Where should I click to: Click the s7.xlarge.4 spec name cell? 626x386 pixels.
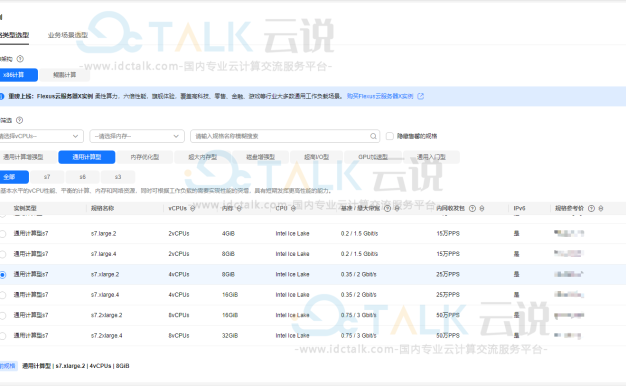point(105,295)
